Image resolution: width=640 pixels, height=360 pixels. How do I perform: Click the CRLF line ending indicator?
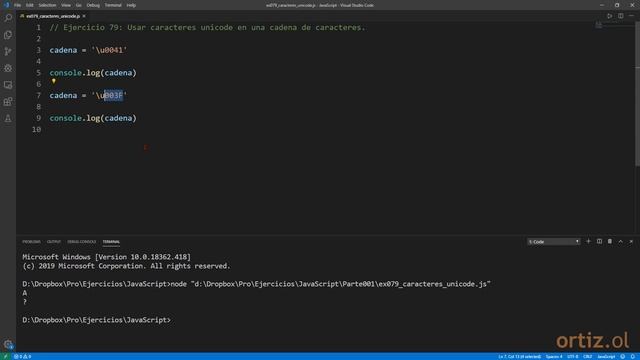[x=587, y=357]
